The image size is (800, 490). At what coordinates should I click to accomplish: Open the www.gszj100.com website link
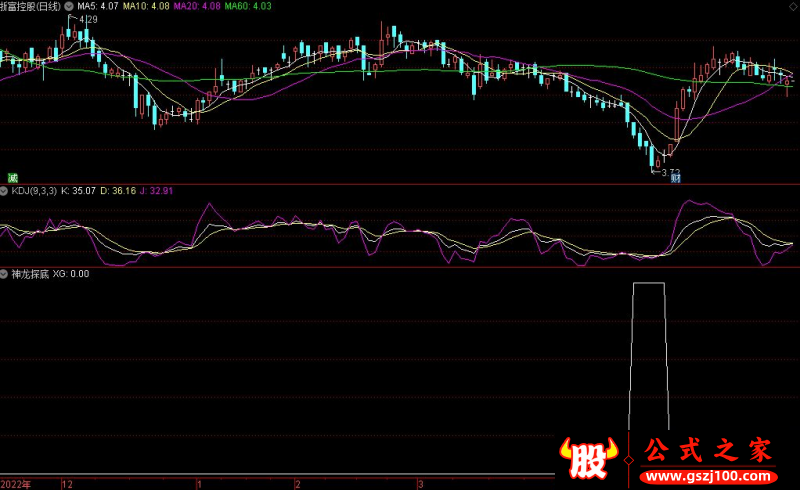(705, 471)
